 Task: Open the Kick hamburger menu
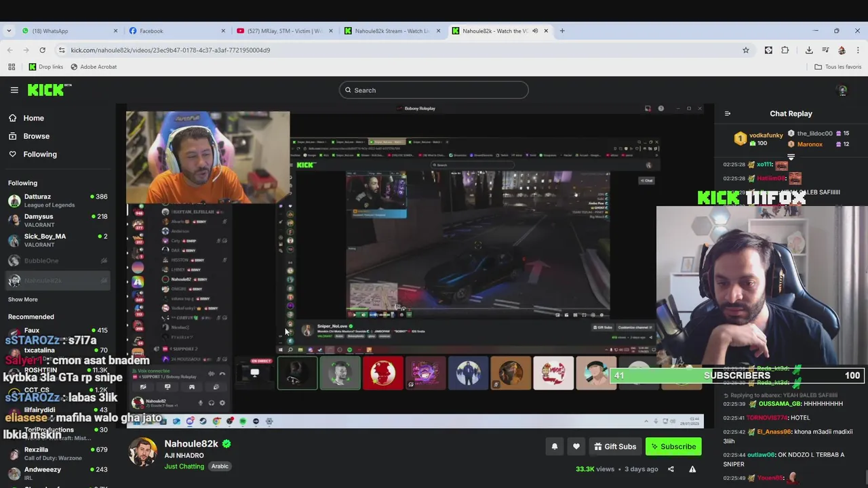pos(14,89)
